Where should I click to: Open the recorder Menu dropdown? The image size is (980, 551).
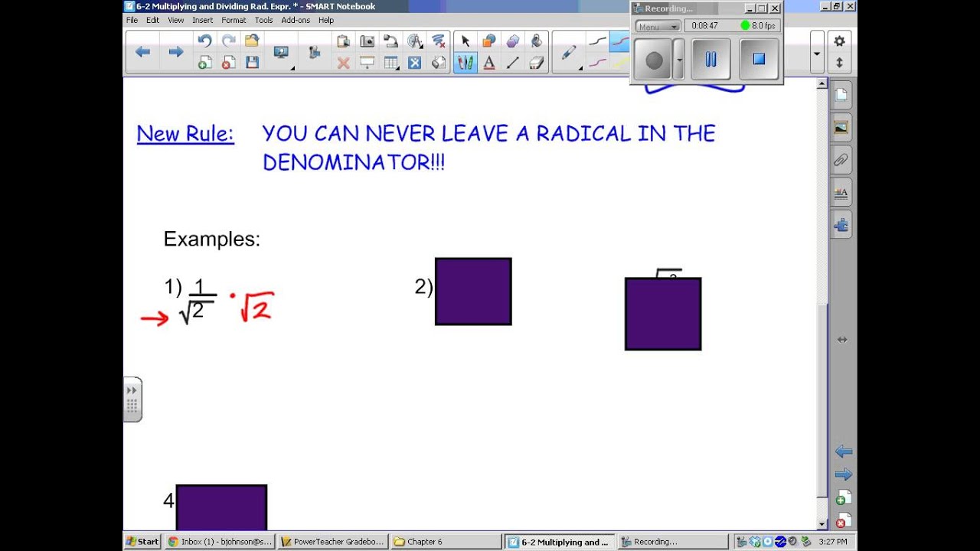click(657, 26)
